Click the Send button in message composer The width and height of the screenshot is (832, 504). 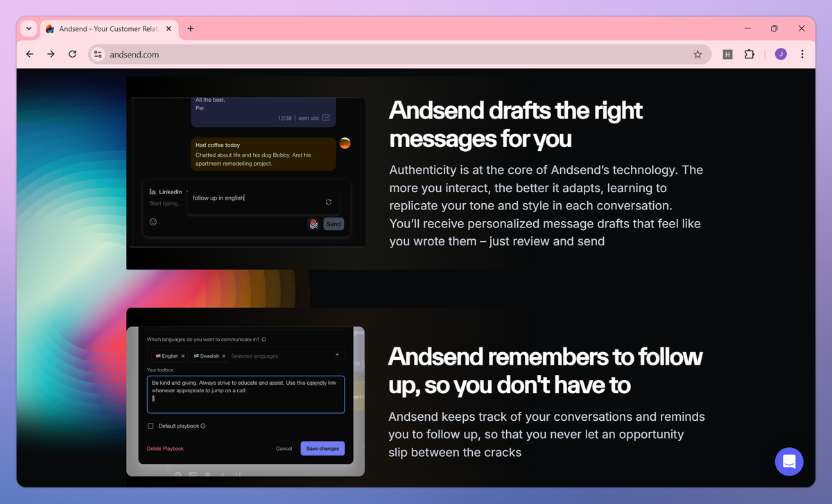click(x=333, y=224)
